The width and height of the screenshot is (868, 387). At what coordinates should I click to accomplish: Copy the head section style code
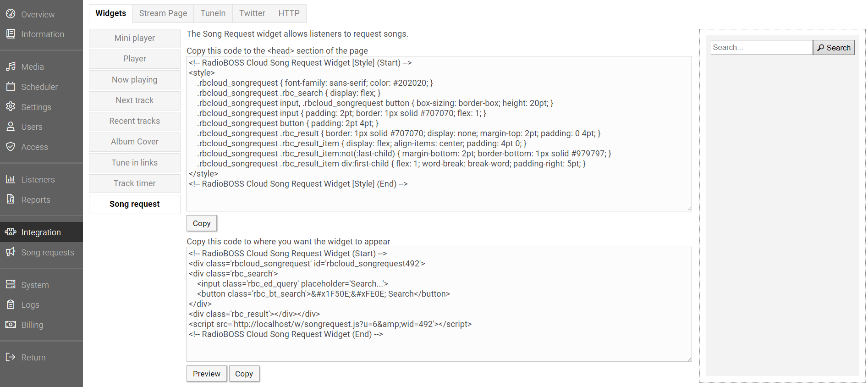pyautogui.click(x=202, y=223)
